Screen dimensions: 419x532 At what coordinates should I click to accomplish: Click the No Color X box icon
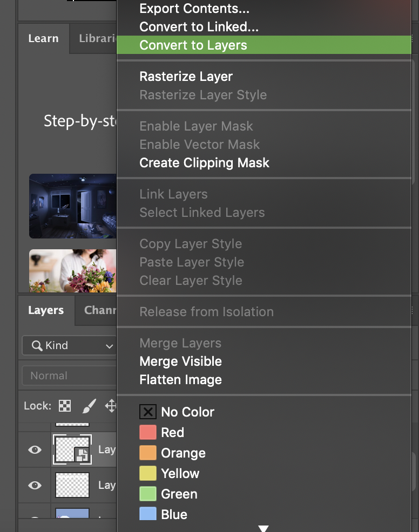[x=147, y=412]
